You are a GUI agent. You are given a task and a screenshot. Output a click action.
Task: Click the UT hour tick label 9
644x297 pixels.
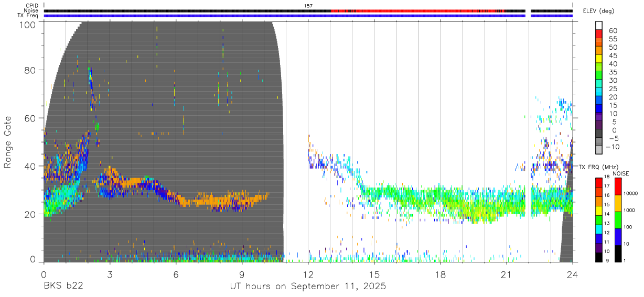pyautogui.click(x=242, y=273)
